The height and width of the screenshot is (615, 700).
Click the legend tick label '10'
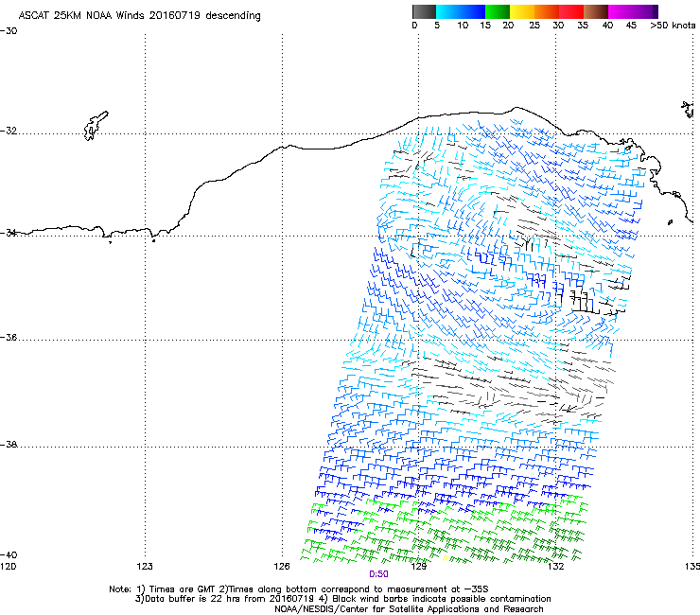[x=463, y=26]
